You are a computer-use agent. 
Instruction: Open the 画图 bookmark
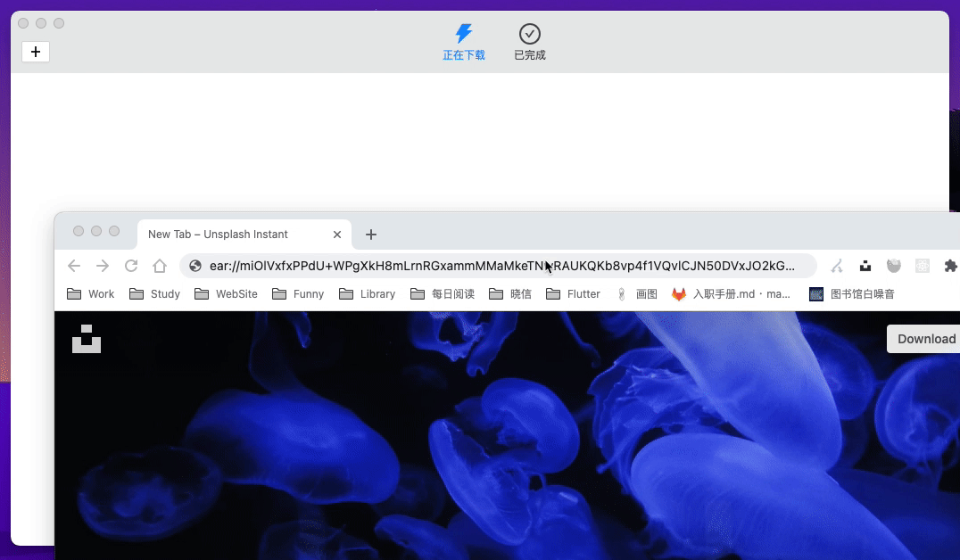click(x=636, y=294)
